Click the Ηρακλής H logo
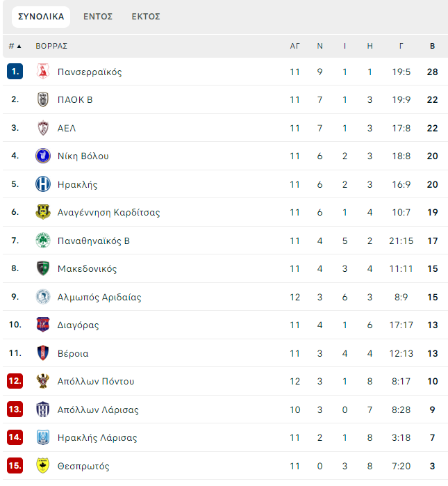The width and height of the screenshot is (448, 486). pyautogui.click(x=43, y=184)
